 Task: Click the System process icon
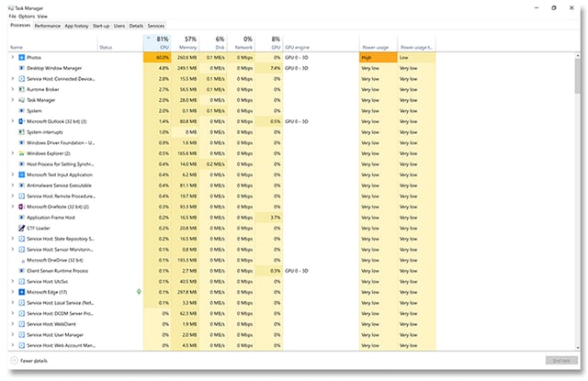22,111
